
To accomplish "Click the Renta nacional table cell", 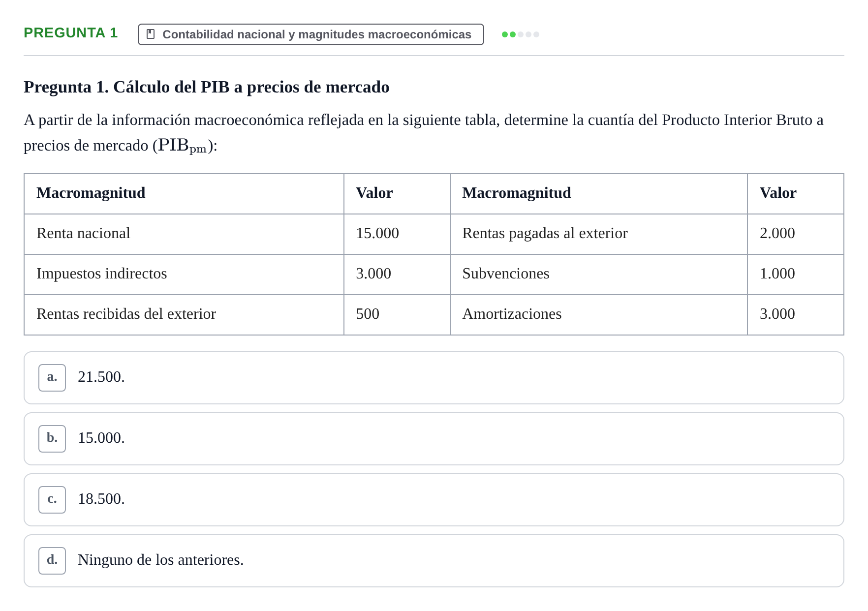I will tap(184, 234).
